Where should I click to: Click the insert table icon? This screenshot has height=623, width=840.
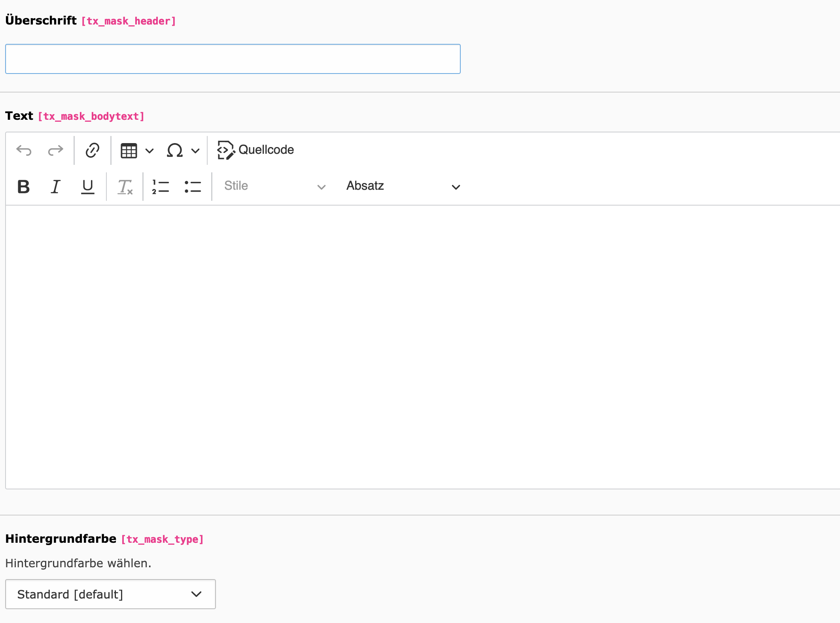pyautogui.click(x=129, y=151)
